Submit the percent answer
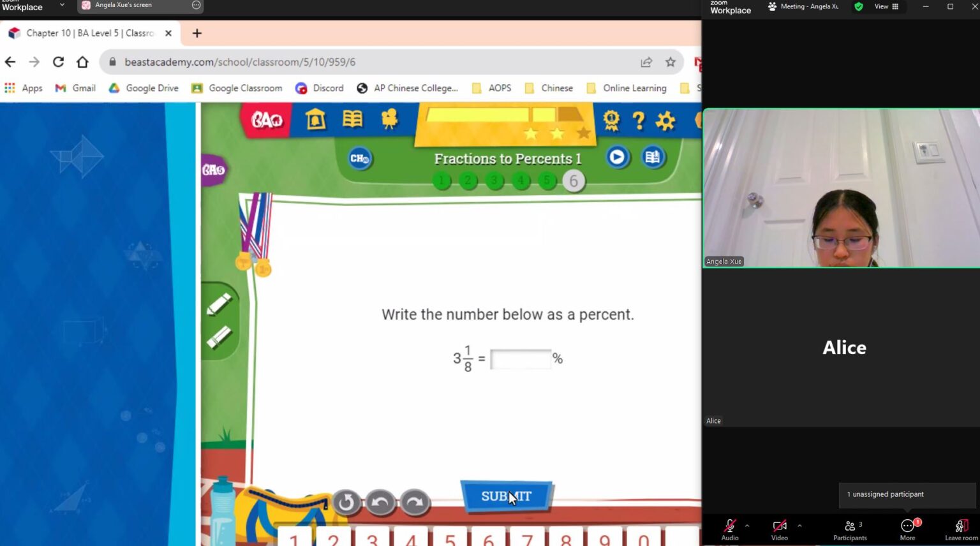 click(507, 496)
